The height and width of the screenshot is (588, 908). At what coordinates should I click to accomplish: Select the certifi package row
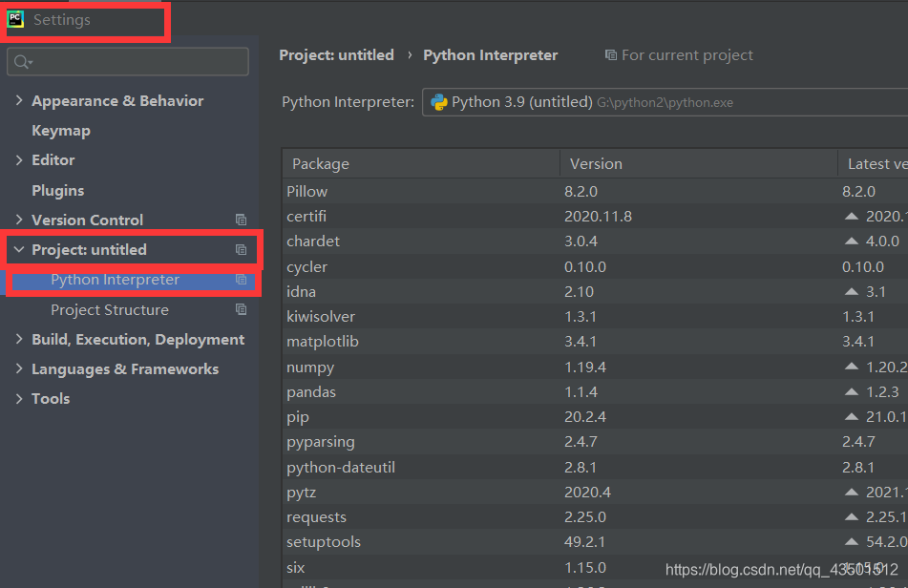pos(595,217)
